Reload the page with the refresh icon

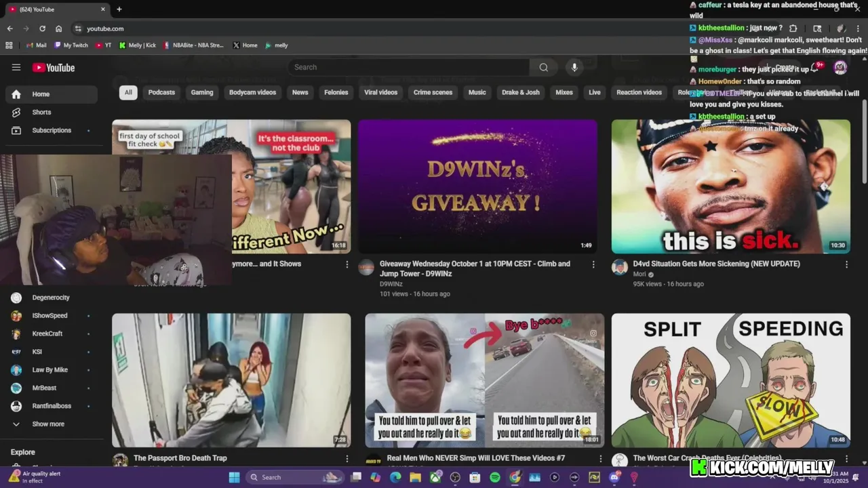42,28
